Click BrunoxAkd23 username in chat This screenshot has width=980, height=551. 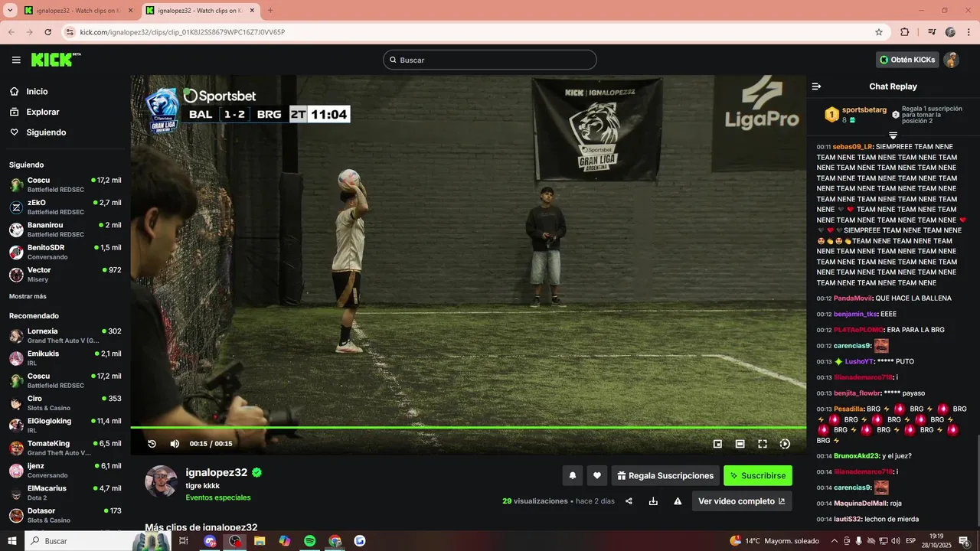pos(857,456)
